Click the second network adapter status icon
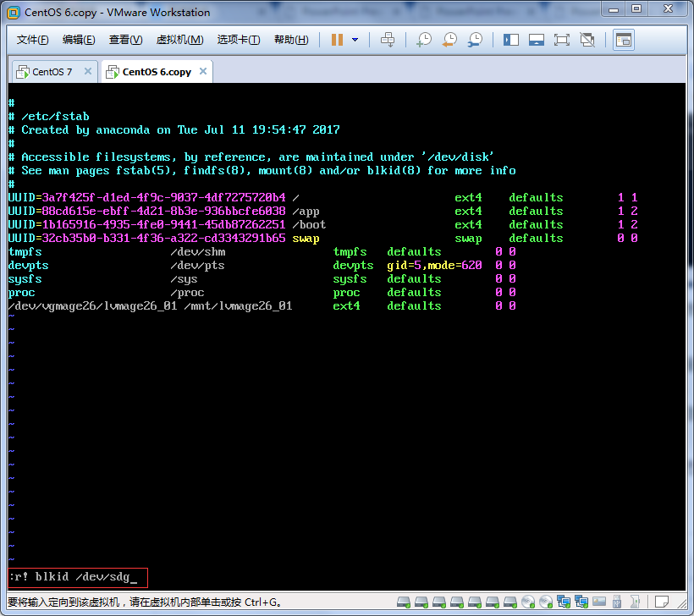Image resolution: width=694 pixels, height=616 pixels. tap(581, 602)
